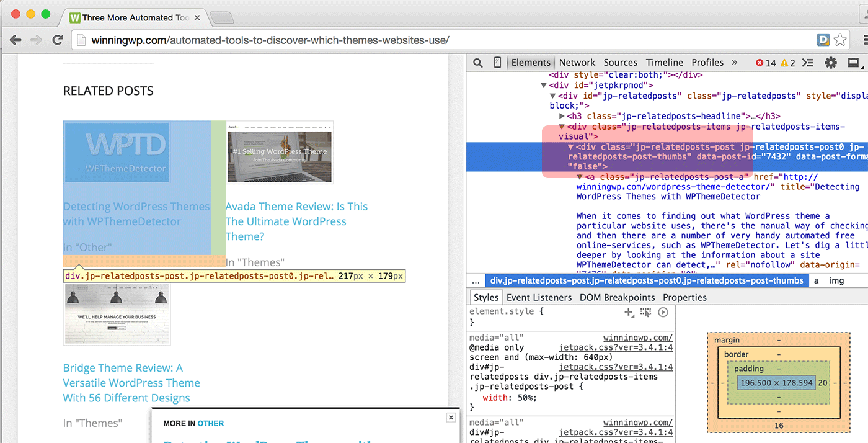Open DevTools settings gear
Image resolution: width=868 pixels, height=443 pixels.
(831, 63)
